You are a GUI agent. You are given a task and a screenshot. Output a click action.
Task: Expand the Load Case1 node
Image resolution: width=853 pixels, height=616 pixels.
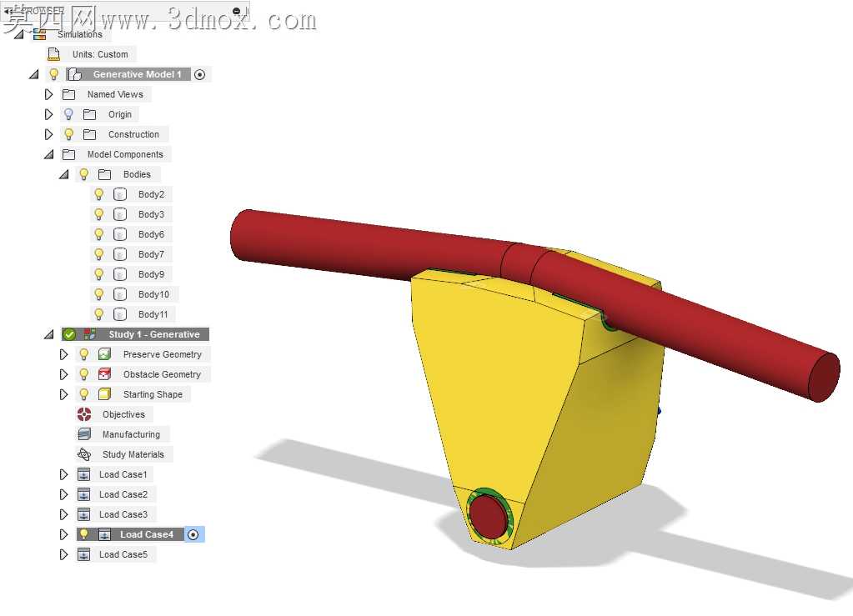63,474
